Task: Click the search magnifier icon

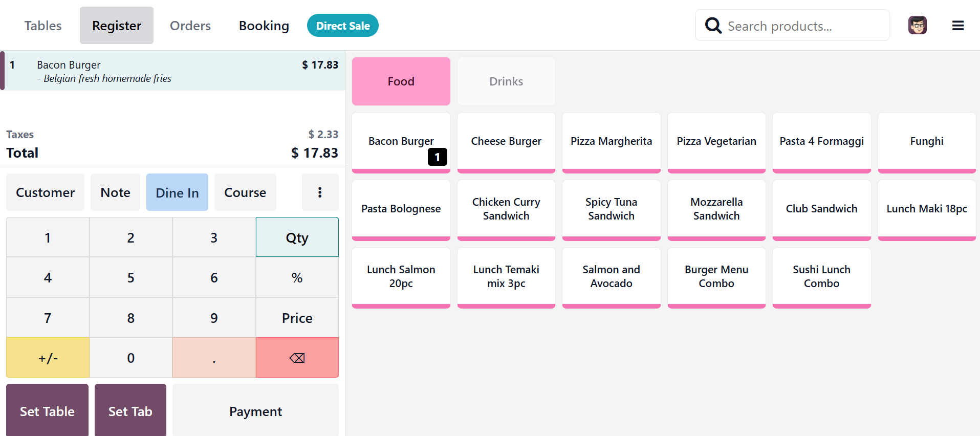Action: tap(713, 26)
